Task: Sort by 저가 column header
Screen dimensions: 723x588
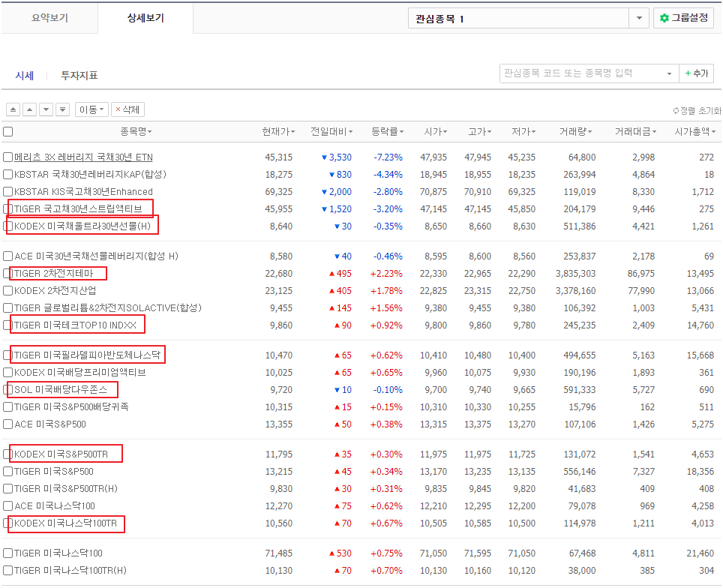Action: pyautogui.click(x=523, y=132)
